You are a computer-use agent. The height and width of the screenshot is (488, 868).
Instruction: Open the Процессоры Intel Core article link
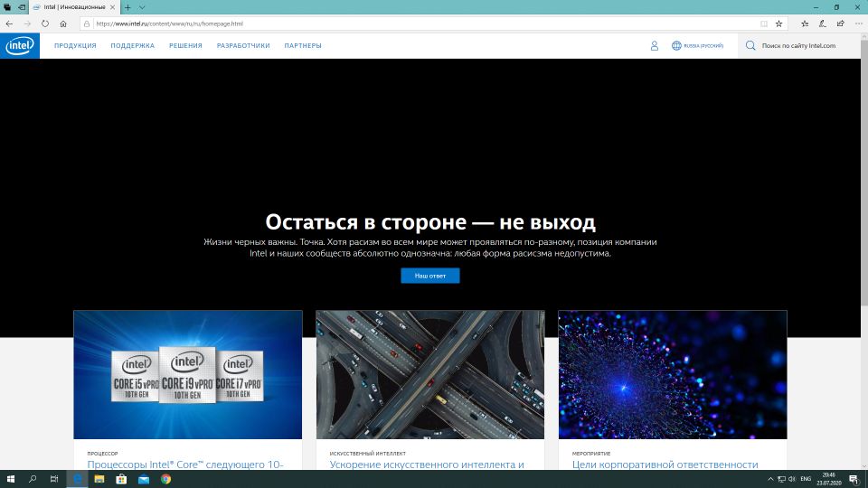[185, 465]
